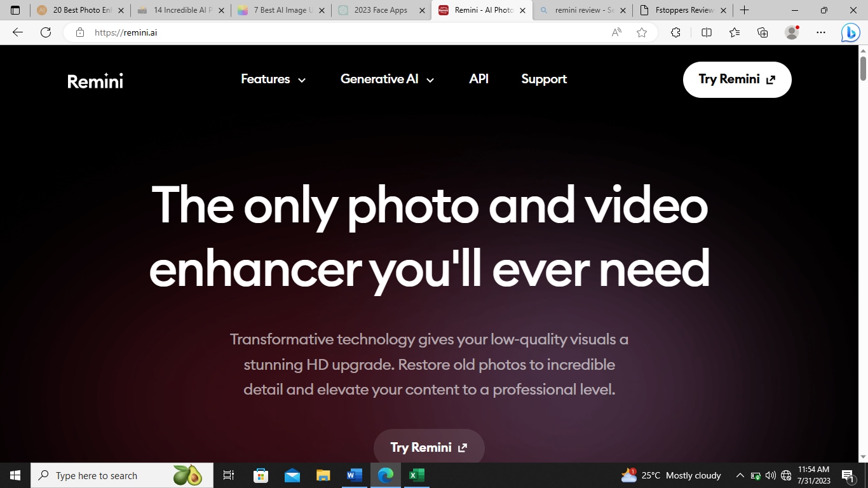Open Mail app from taskbar

coord(292,475)
